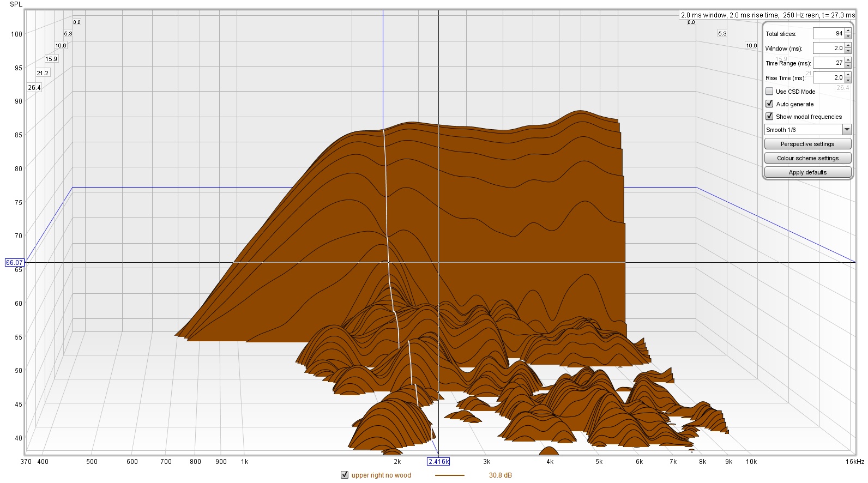Click the 1k frequency axis label
Image resolution: width=868 pixels, height=483 pixels.
(245, 462)
